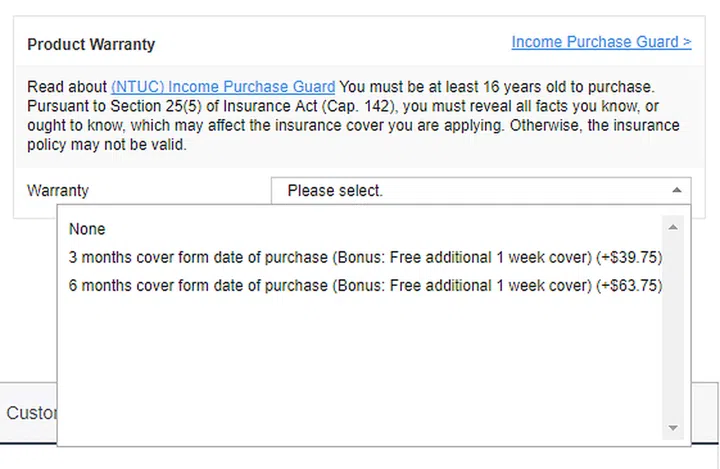Open the Income Purchase Guard > link
This screenshot has width=720, height=469.
601,42
